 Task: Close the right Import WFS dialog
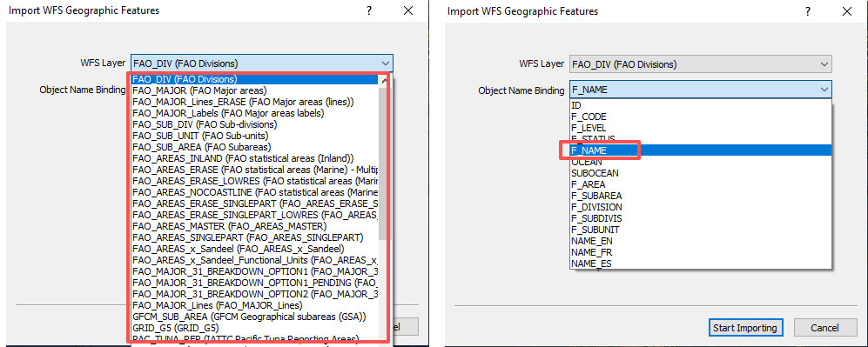click(x=847, y=11)
